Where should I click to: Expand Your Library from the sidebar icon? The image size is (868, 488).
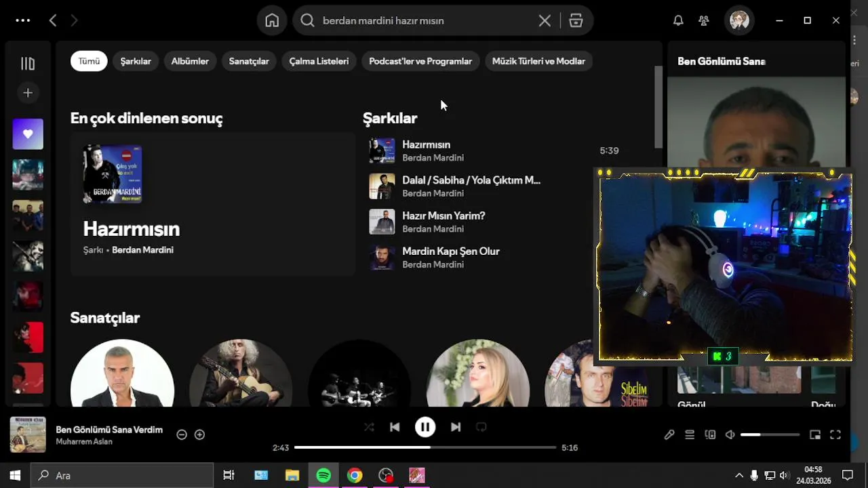point(28,63)
